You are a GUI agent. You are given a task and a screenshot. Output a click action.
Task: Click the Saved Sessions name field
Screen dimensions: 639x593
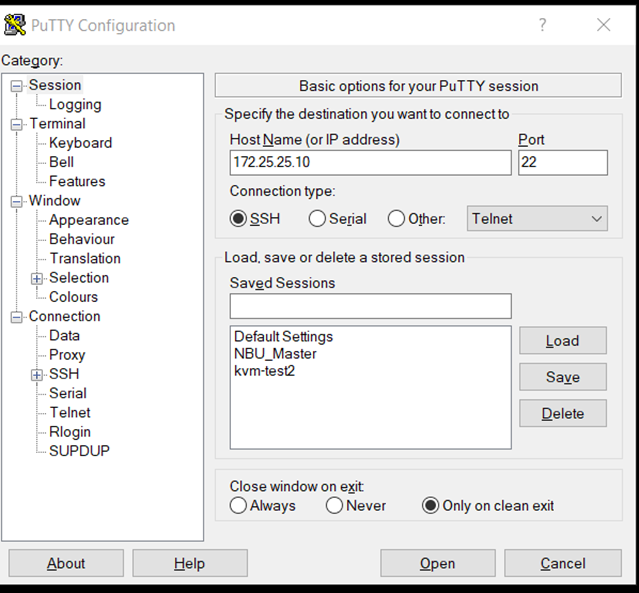pos(370,306)
